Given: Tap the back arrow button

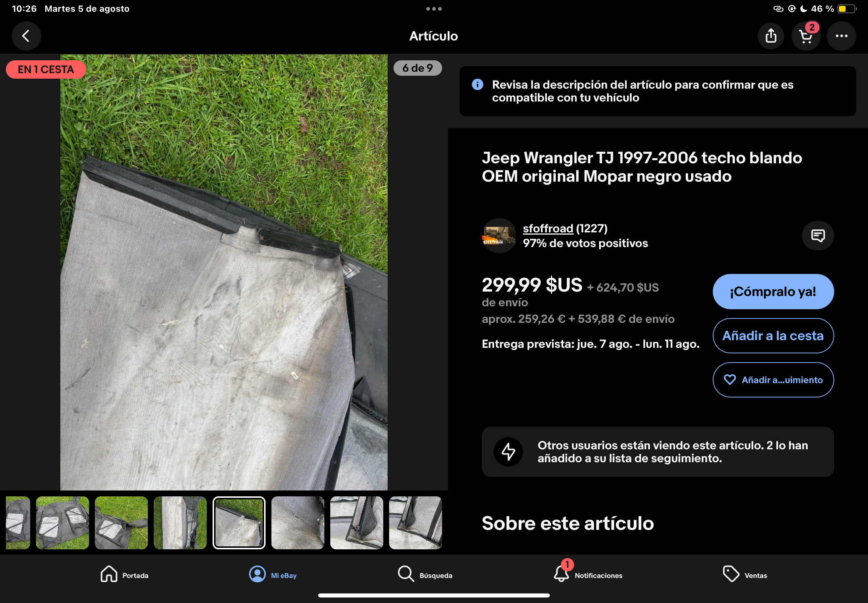Looking at the screenshot, I should [x=26, y=36].
